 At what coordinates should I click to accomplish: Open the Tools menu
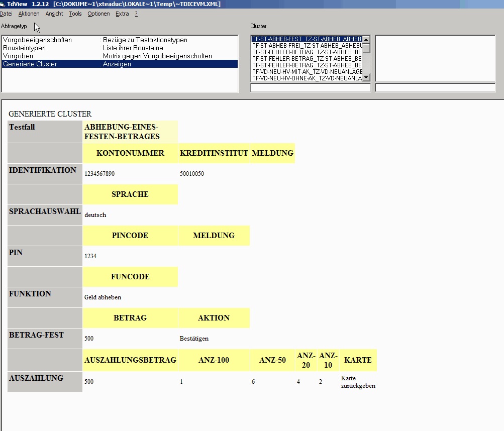[x=75, y=14]
